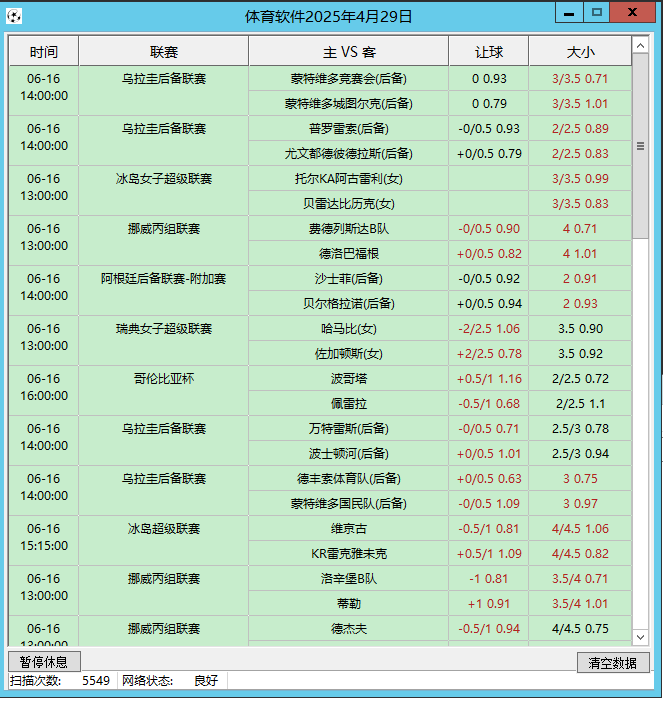The height and width of the screenshot is (702, 663).
Task: Select the 波哥塔 team row
Action: pyautogui.click(x=349, y=379)
